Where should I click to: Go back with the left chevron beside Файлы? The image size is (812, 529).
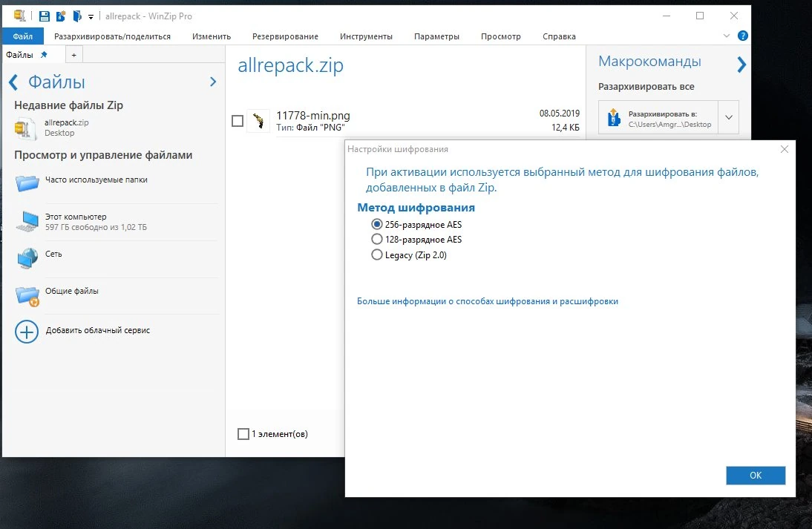tap(13, 82)
